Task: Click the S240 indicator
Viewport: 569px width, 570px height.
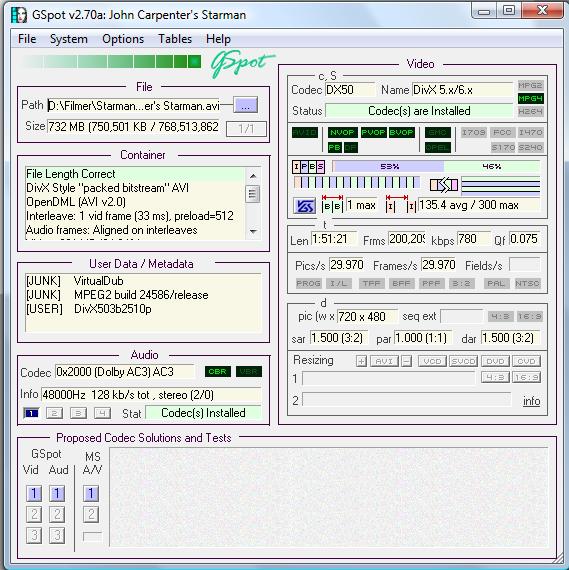Action: point(530,147)
